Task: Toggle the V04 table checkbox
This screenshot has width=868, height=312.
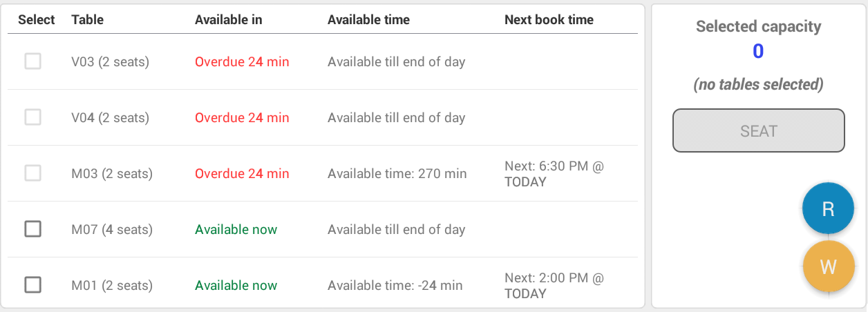Action: coord(33,117)
